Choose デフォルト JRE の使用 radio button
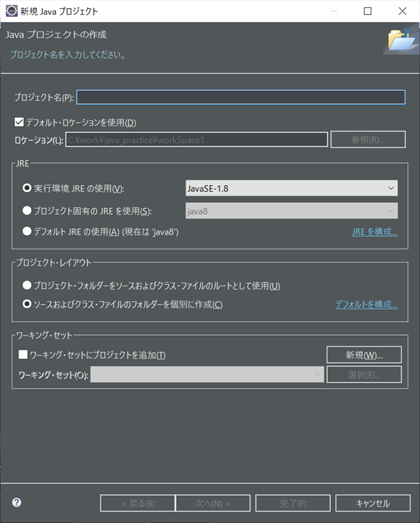The height and width of the screenshot is (523, 420). pos(27,231)
